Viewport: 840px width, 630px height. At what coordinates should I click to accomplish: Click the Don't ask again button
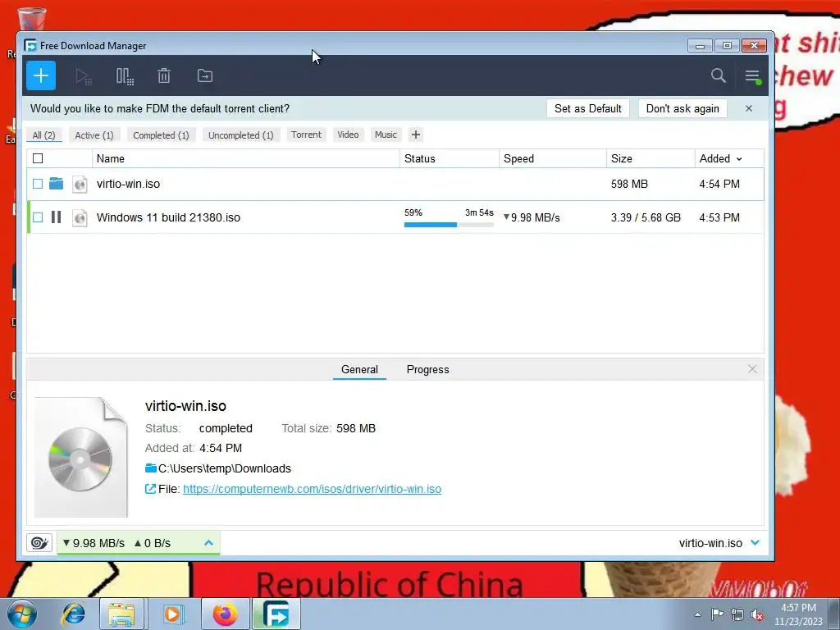682,108
